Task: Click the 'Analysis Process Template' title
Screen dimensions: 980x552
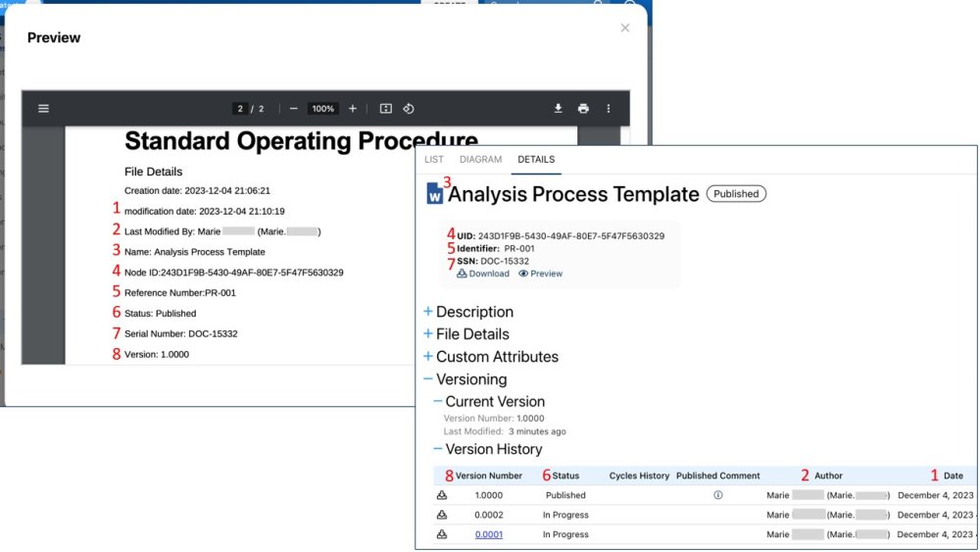Action: pos(573,194)
